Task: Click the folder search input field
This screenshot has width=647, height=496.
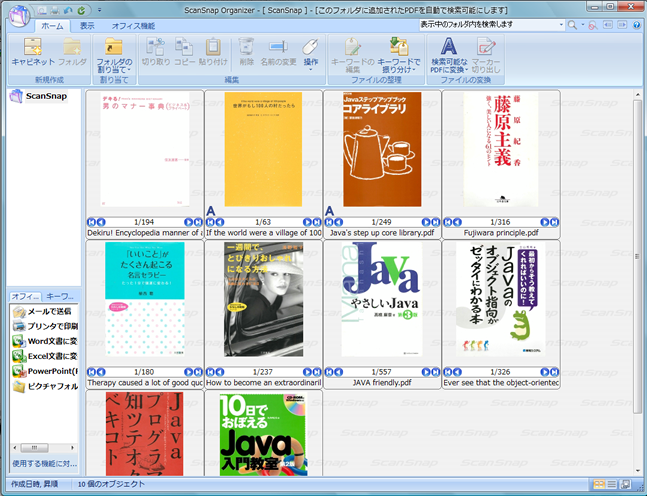Action: pos(489,25)
